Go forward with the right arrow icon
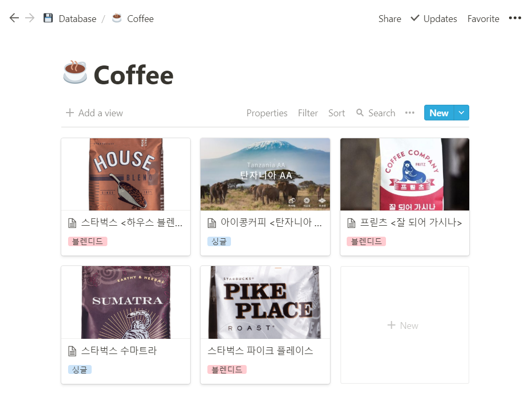 [x=30, y=18]
